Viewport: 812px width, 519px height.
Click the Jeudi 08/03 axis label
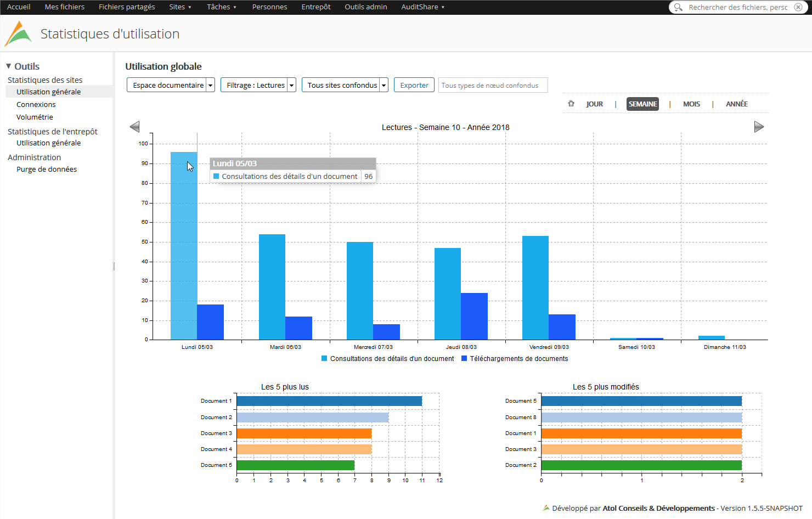click(461, 347)
